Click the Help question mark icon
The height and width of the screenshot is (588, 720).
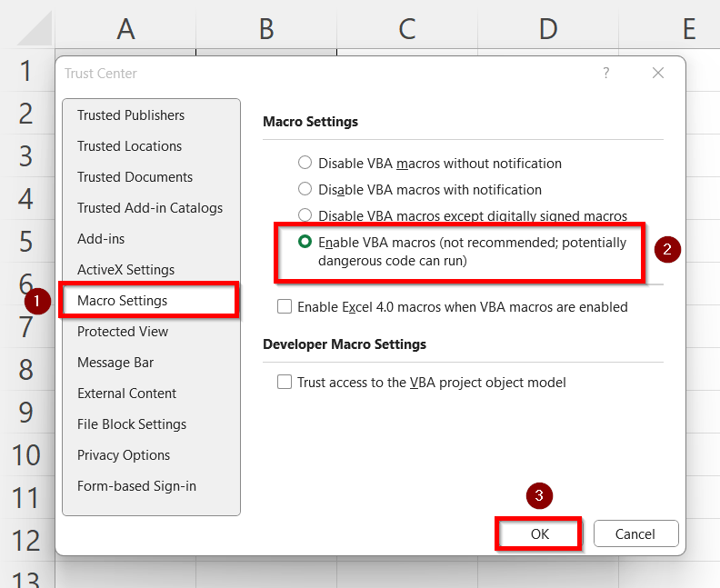click(x=606, y=73)
